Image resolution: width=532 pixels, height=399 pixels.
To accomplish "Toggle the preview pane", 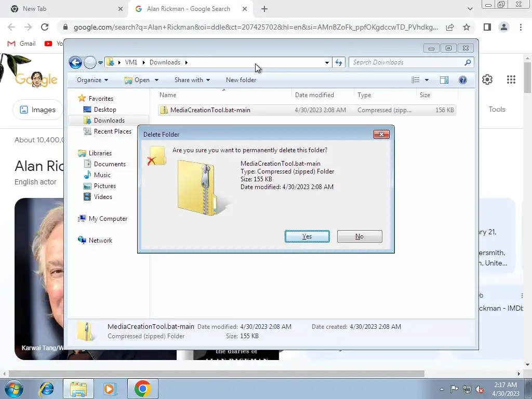I will 444,80.
